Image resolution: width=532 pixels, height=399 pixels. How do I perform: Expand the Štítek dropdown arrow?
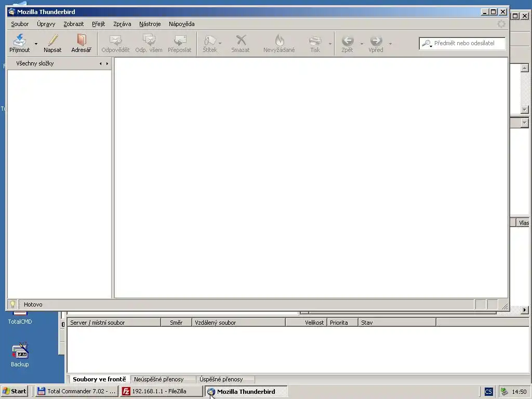point(220,44)
